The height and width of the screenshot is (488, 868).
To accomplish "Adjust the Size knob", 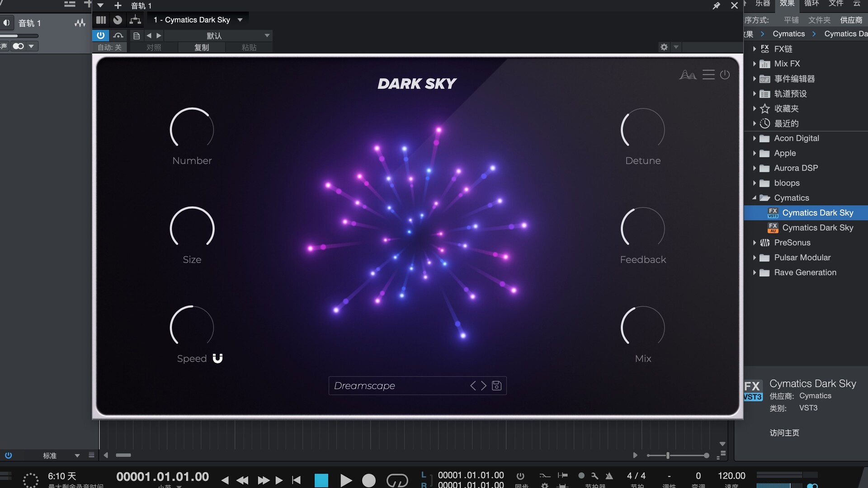I will 192,229.
